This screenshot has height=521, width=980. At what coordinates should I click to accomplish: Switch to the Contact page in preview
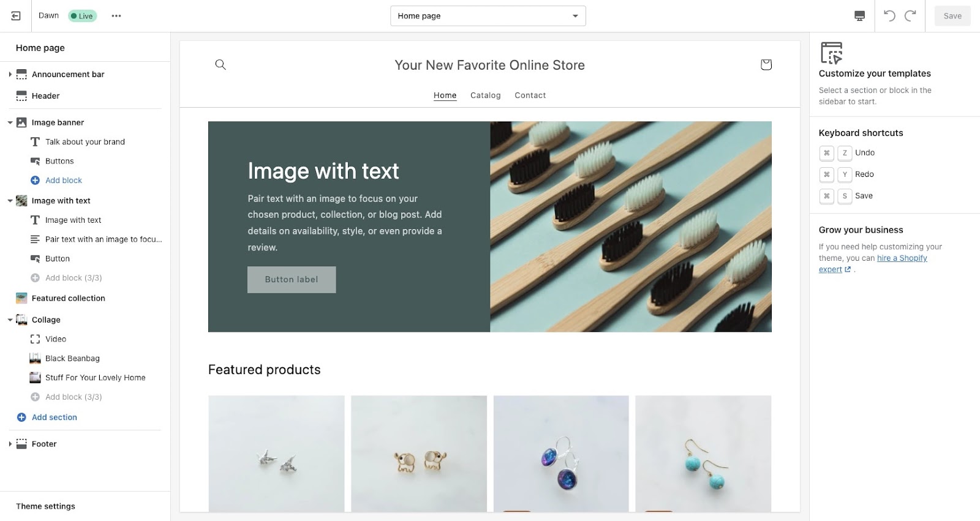530,95
